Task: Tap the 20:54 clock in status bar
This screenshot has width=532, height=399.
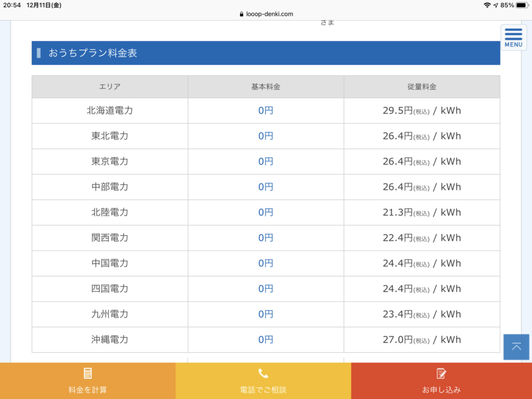Action: click(12, 5)
